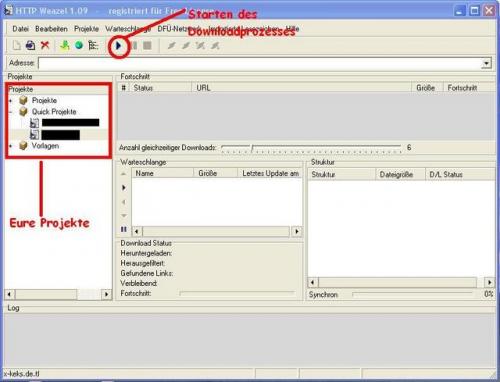
Task: Open the Datei menu
Action: (20, 29)
